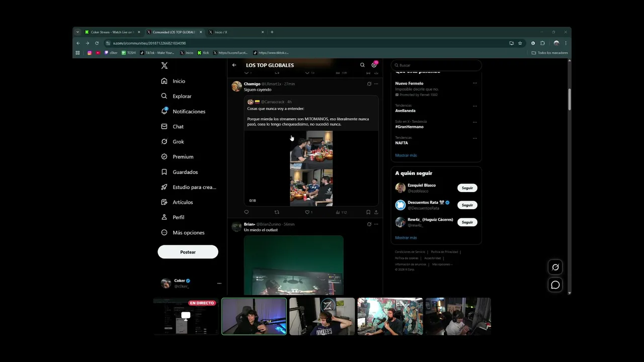This screenshot has width=644, height=362.
Task: Click the Artículos icon in sidebar
Action: coord(164,202)
